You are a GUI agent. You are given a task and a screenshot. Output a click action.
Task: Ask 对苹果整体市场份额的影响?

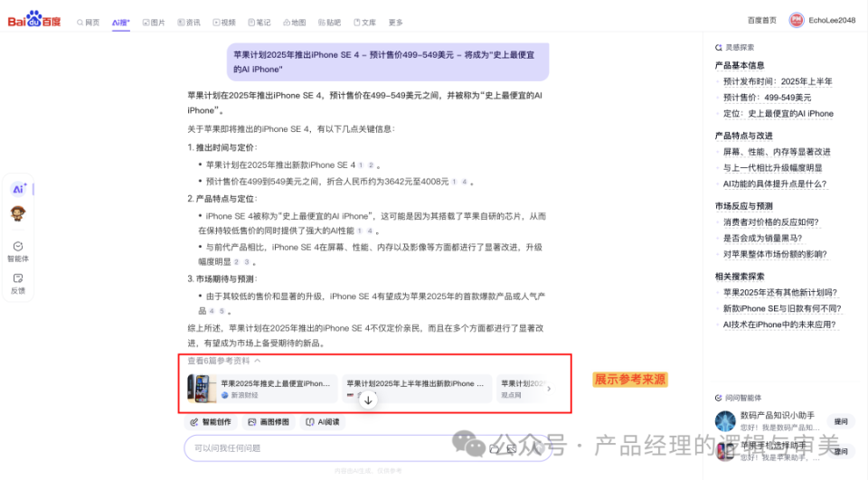click(775, 255)
